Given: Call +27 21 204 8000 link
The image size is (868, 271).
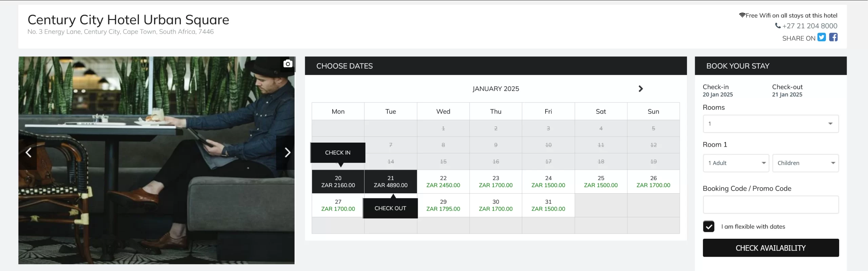Looking at the screenshot, I should (x=810, y=26).
